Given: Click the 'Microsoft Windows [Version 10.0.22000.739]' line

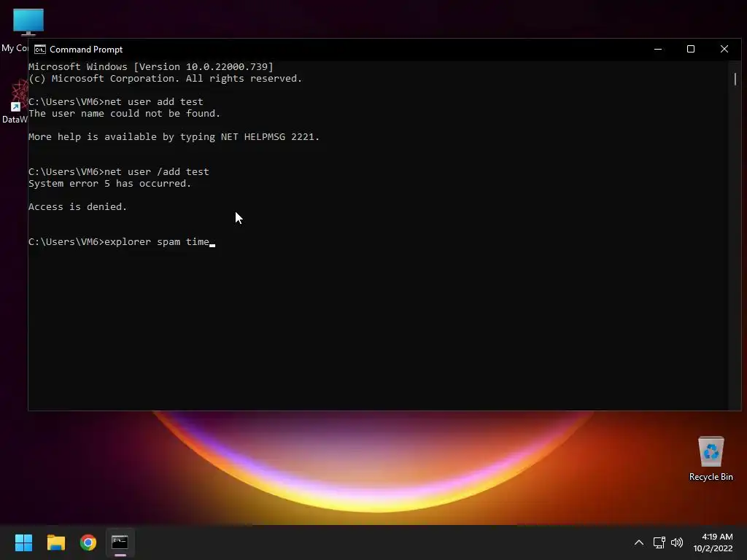Looking at the screenshot, I should 150,66.
